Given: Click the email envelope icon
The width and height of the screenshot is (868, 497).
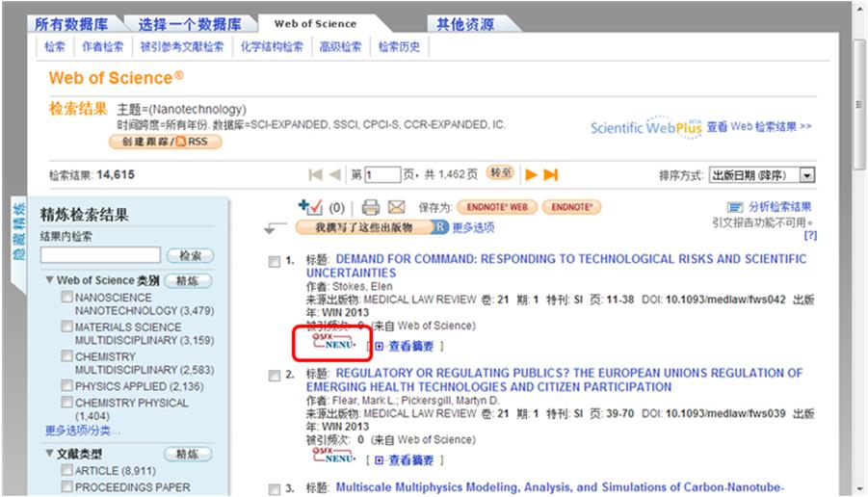Looking at the screenshot, I should coord(396,207).
